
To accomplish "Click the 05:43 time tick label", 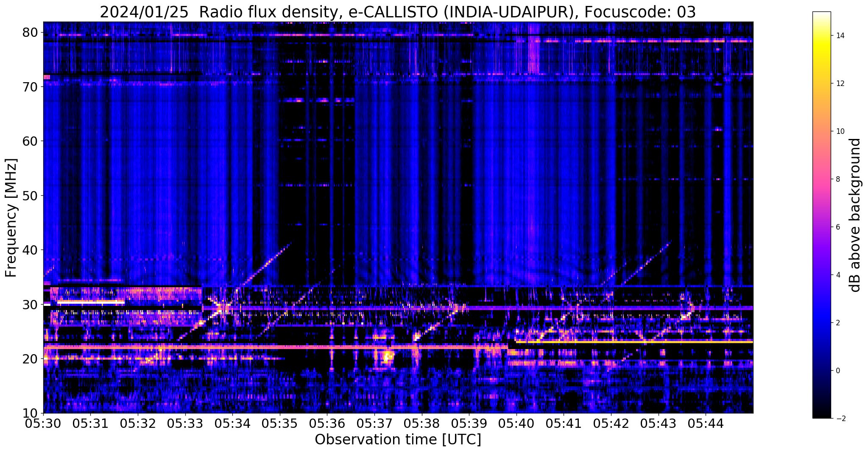I will point(659,424).
